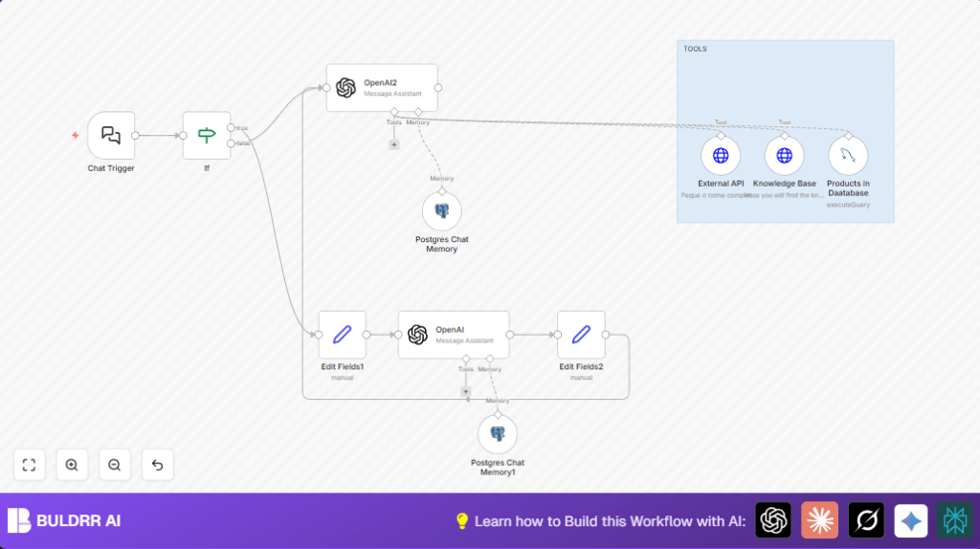Add a tool under OpenAI2 node
The height and width of the screenshot is (549, 980).
393,144
